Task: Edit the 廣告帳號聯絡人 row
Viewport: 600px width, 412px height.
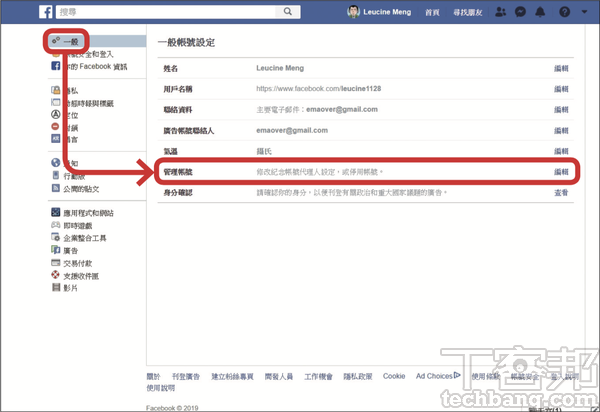Action: click(561, 131)
